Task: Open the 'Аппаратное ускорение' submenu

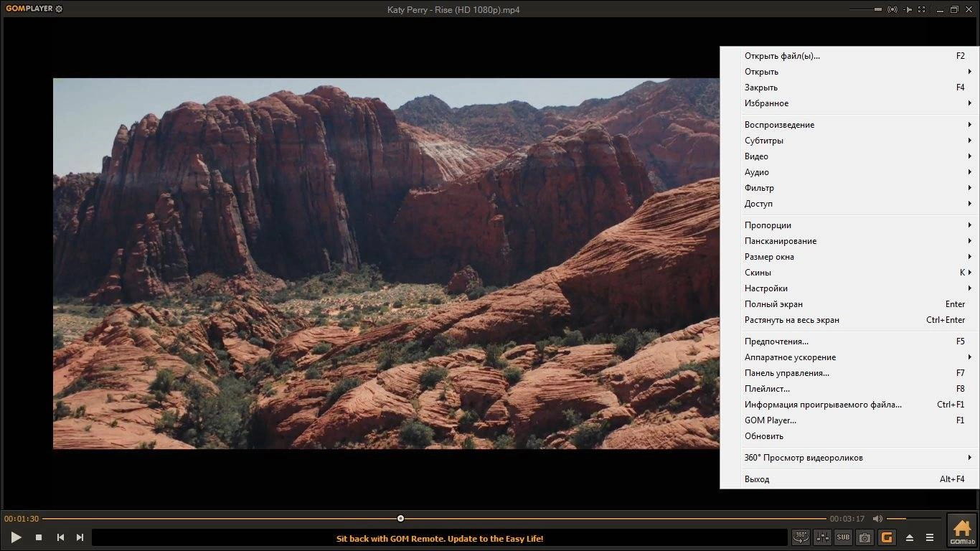Action: point(850,357)
